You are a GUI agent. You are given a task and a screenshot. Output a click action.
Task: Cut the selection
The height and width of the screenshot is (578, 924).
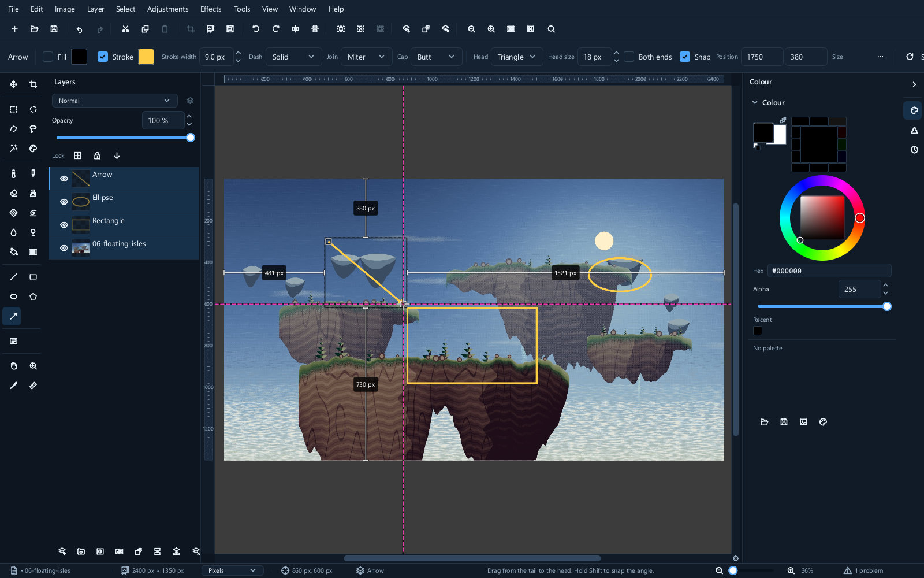[x=125, y=29]
